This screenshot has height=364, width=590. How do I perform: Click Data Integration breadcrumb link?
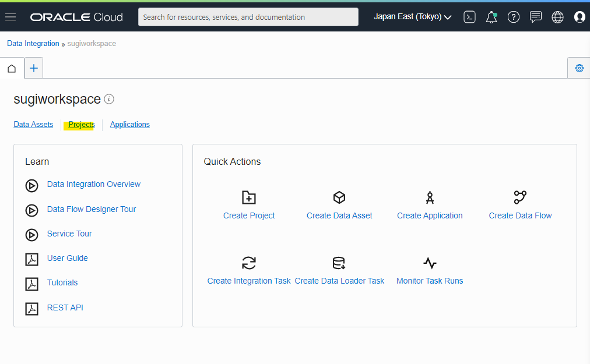[x=33, y=44]
